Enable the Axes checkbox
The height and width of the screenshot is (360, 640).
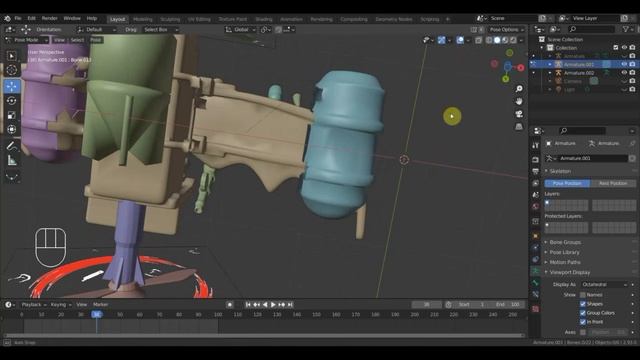(583, 332)
